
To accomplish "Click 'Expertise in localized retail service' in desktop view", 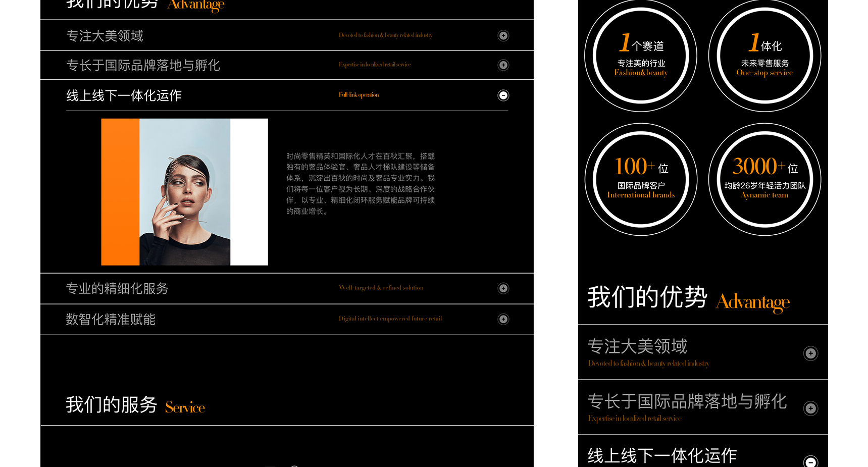I will [375, 65].
